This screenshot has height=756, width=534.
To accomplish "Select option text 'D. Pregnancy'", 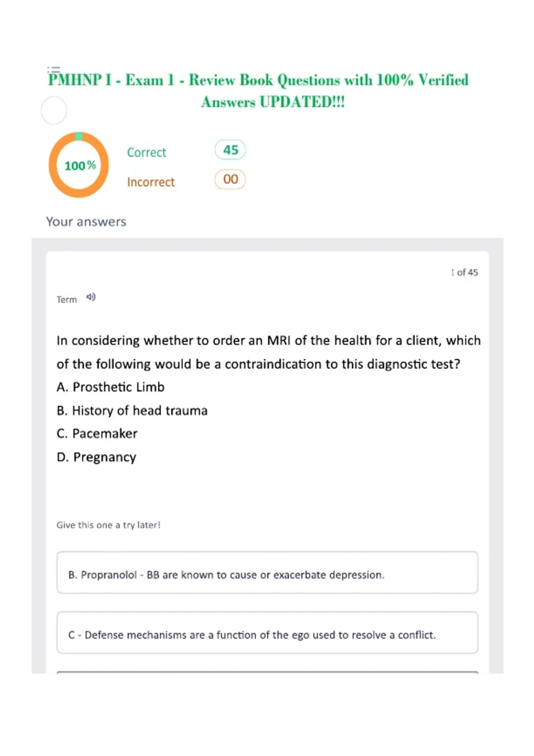I will coord(97,457).
